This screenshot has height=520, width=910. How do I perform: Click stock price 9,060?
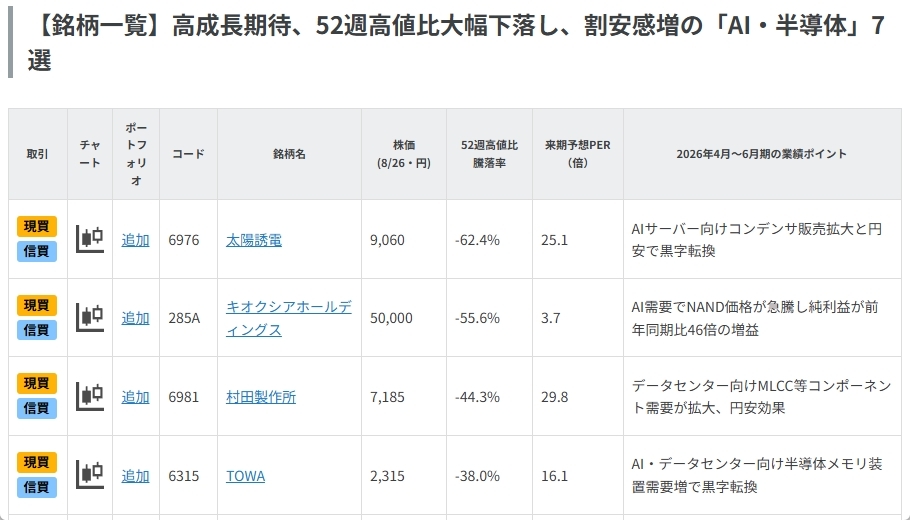(x=387, y=240)
